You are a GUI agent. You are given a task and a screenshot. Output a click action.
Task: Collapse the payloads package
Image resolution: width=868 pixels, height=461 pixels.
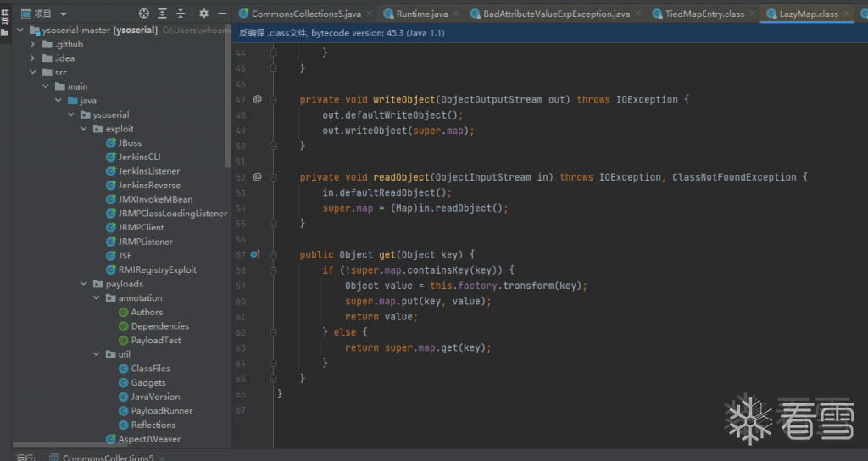coord(84,284)
